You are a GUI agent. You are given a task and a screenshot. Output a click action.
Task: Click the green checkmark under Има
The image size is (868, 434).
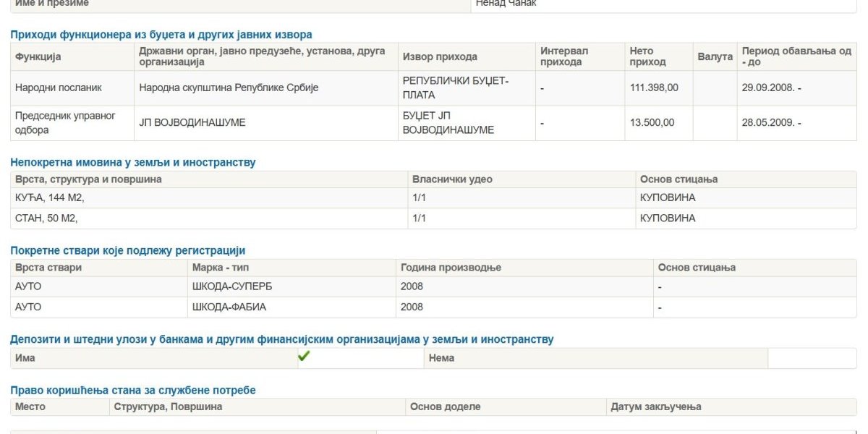point(304,357)
